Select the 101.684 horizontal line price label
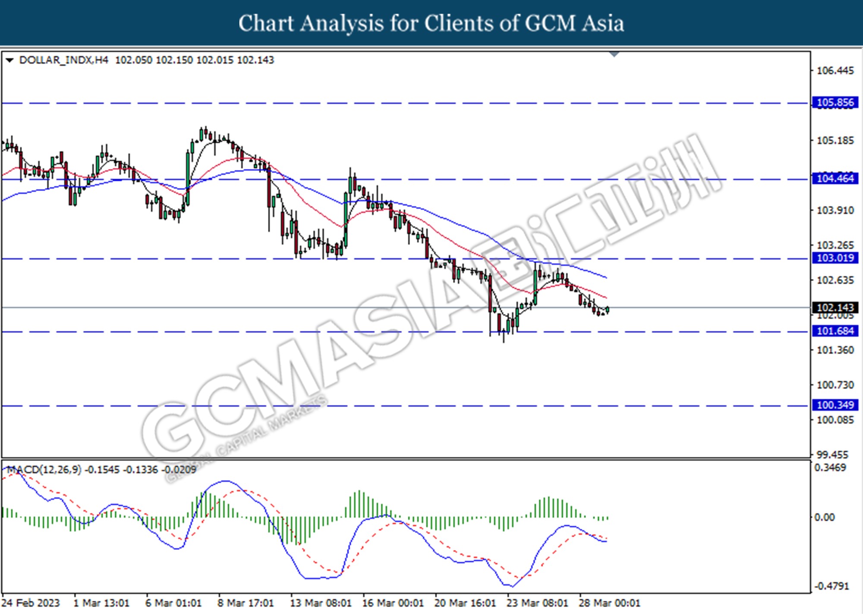863x616 pixels. 835,331
